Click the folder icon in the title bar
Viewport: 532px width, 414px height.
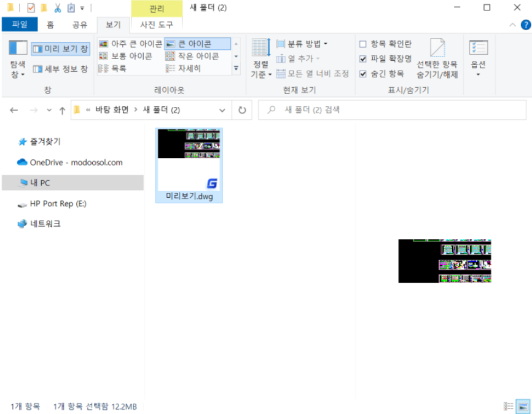click(10, 7)
